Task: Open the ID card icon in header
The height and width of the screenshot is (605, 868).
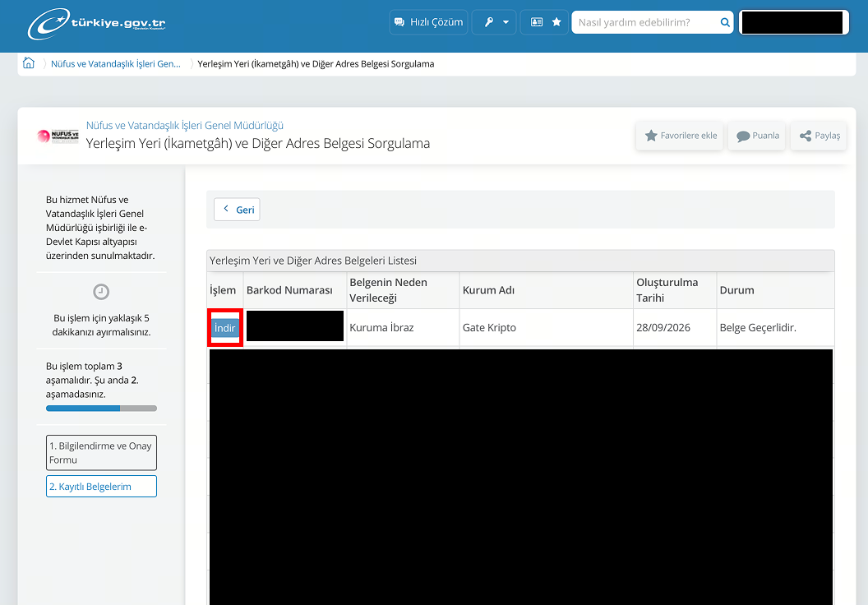Action: tap(537, 22)
